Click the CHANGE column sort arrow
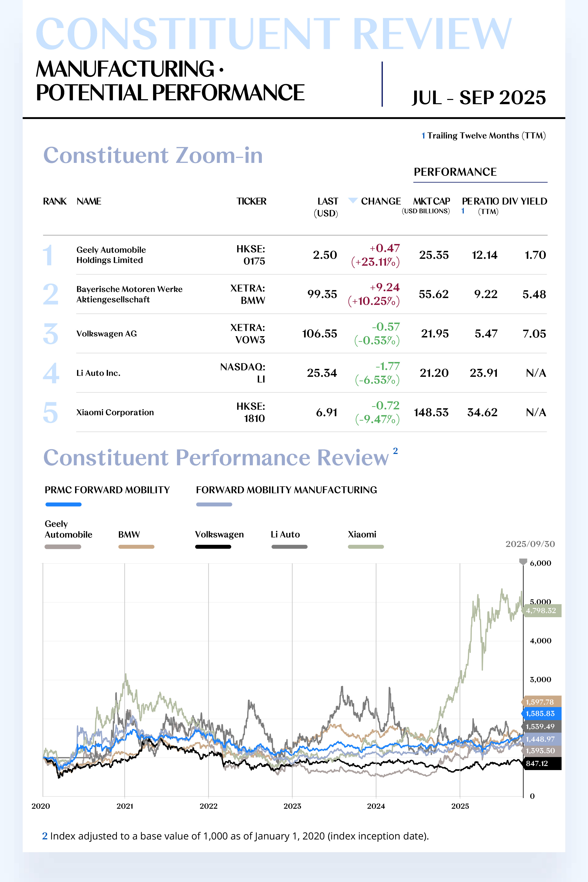This screenshot has height=882, width=588. tap(352, 200)
